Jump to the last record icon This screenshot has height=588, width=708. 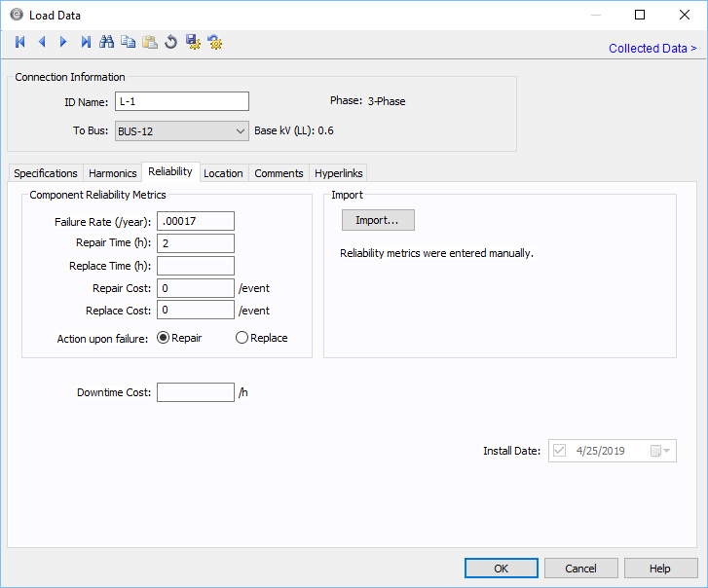pyautogui.click(x=86, y=42)
